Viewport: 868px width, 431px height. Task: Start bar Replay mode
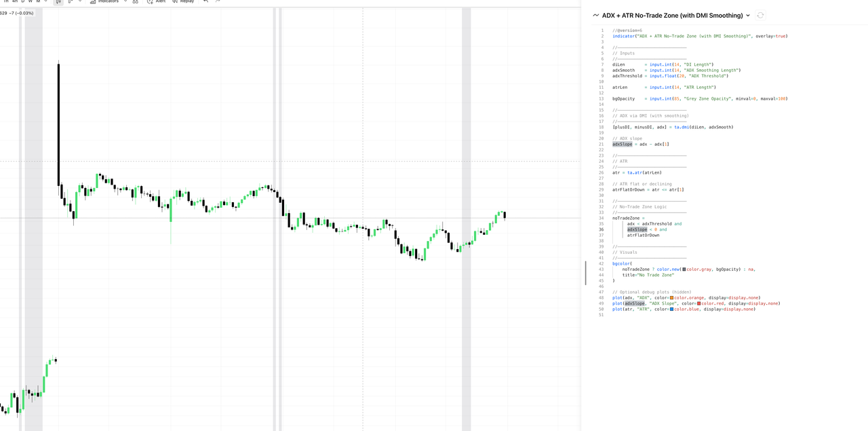point(183,1)
